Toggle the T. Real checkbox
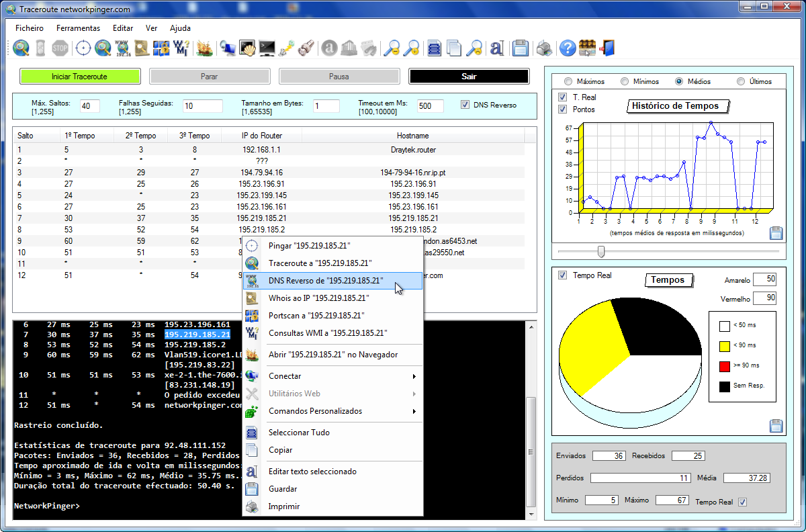Image resolution: width=806 pixels, height=532 pixels. coord(563,97)
